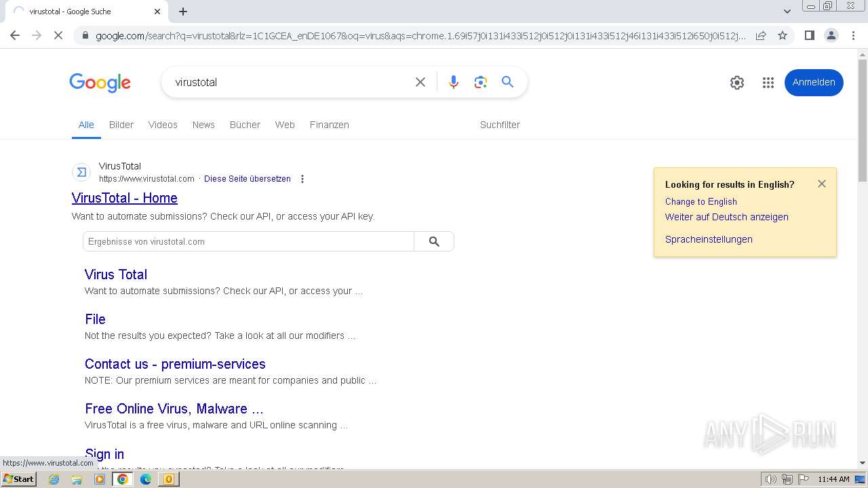The width and height of the screenshot is (868, 488).
Task: Open Spracheinstellungen link
Action: (x=709, y=239)
